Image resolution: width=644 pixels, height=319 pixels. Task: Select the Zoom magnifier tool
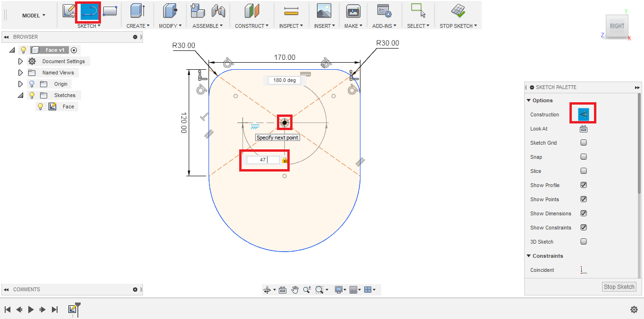pos(307,290)
